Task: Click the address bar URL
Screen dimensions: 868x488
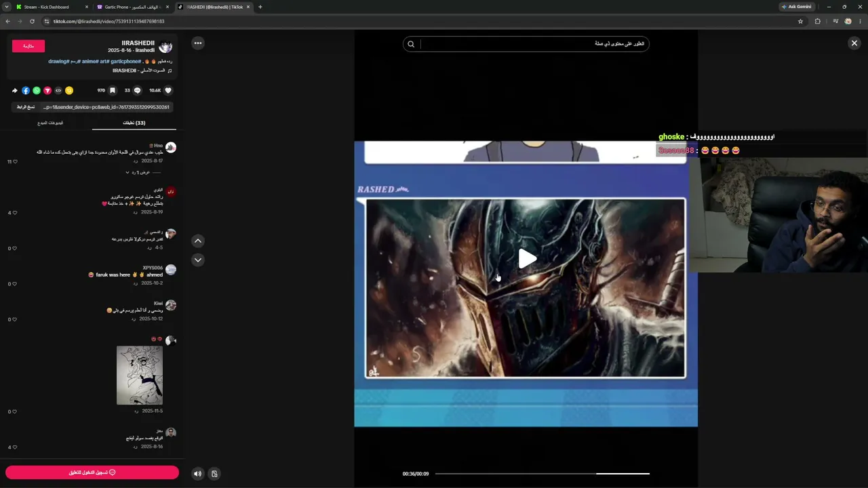Action: pos(108,21)
